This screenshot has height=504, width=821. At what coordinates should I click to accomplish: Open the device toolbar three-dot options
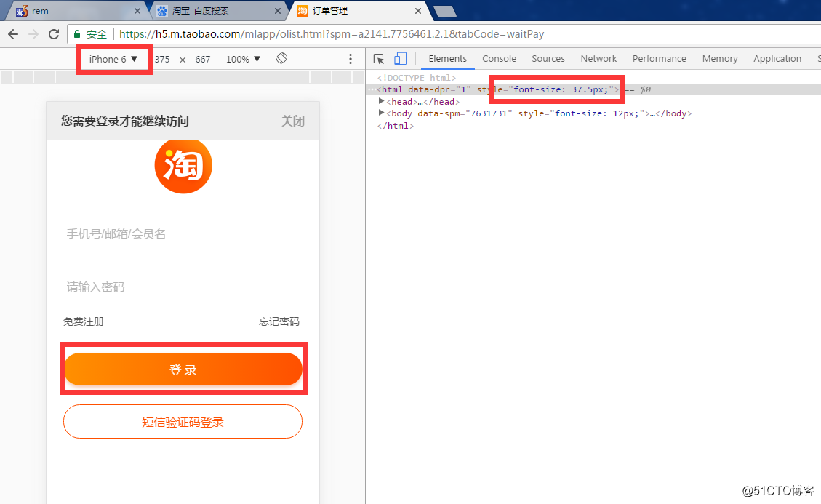351,59
